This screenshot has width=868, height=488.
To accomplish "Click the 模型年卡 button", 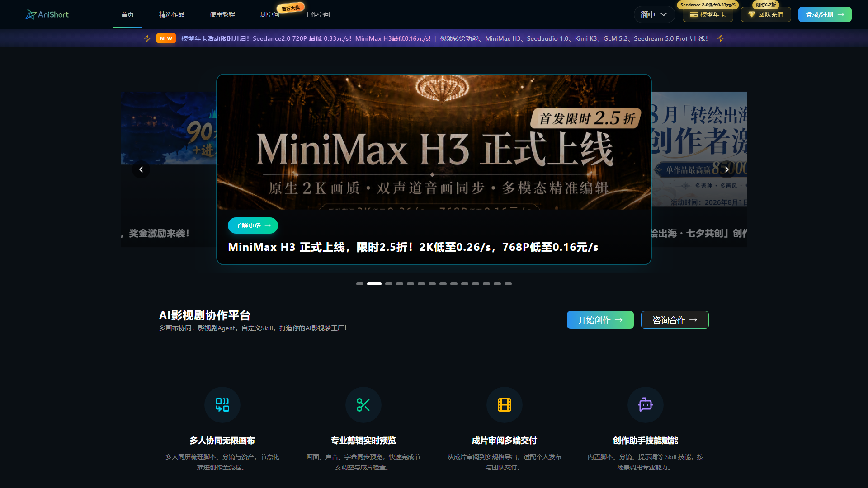I will point(708,14).
